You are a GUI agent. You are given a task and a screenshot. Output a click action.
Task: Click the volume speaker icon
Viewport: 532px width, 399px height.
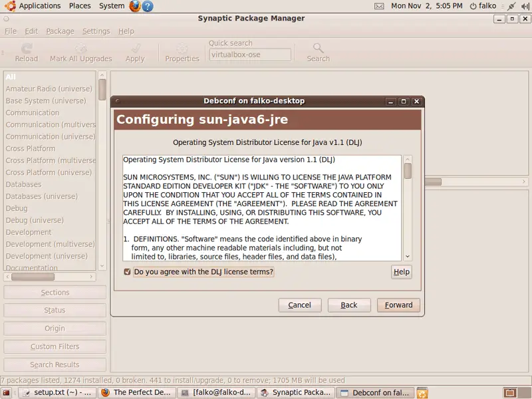[x=525, y=6]
